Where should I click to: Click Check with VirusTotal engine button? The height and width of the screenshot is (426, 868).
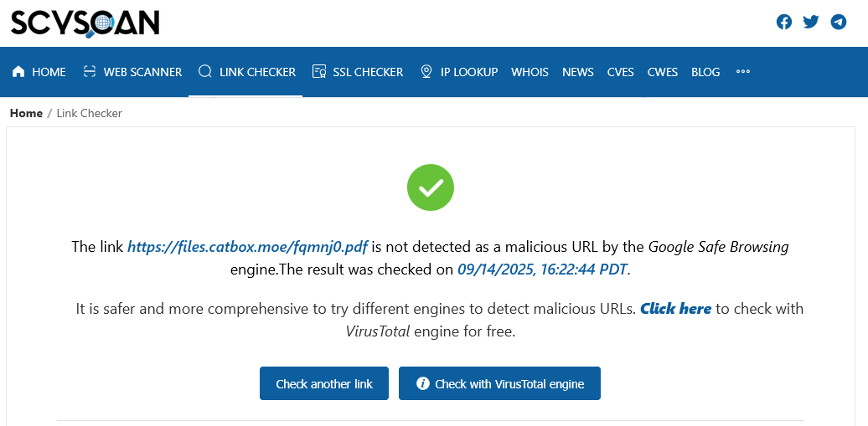[499, 383]
